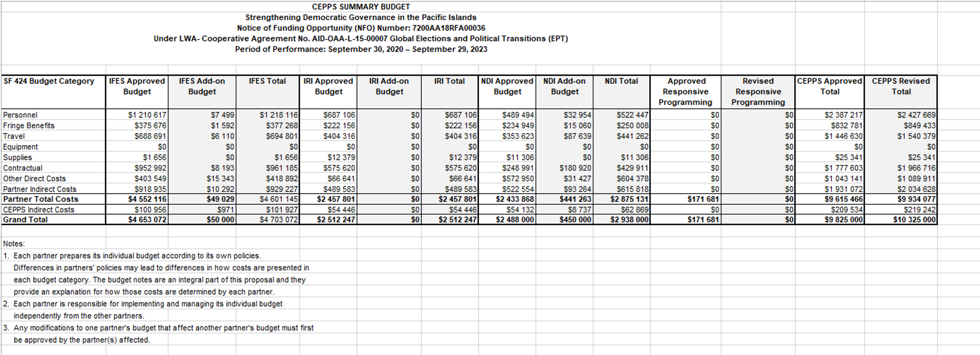Click IRI approved Grand Total $2 512 247
The image size is (980, 355).
[x=336, y=220]
